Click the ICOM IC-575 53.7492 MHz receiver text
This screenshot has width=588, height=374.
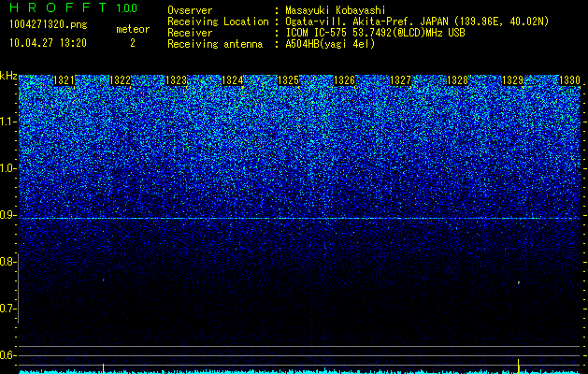(375, 33)
